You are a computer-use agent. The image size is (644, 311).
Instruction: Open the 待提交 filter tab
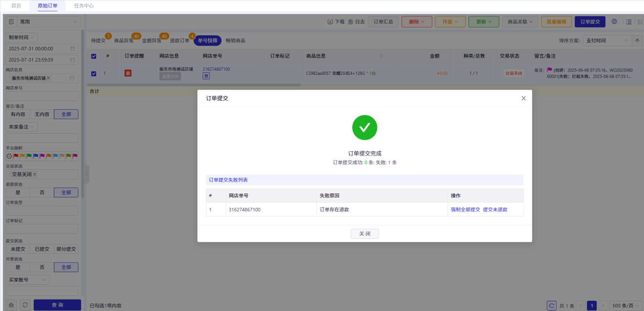98,40
